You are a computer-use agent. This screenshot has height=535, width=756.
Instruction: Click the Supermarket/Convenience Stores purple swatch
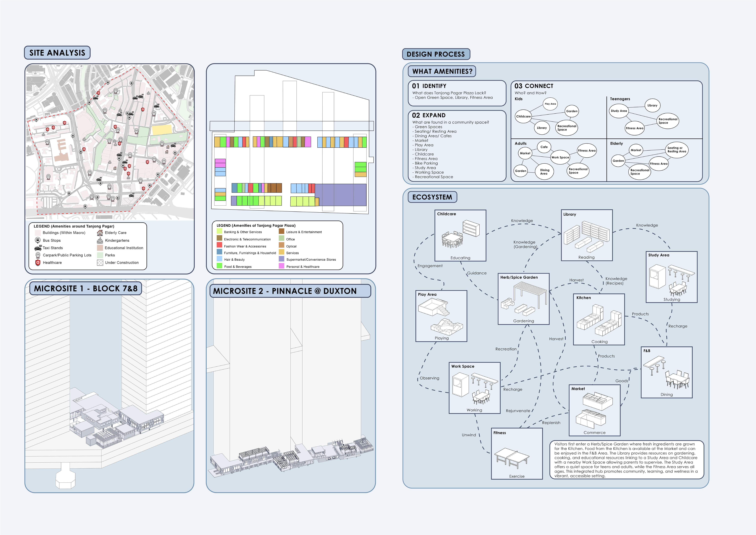click(281, 259)
